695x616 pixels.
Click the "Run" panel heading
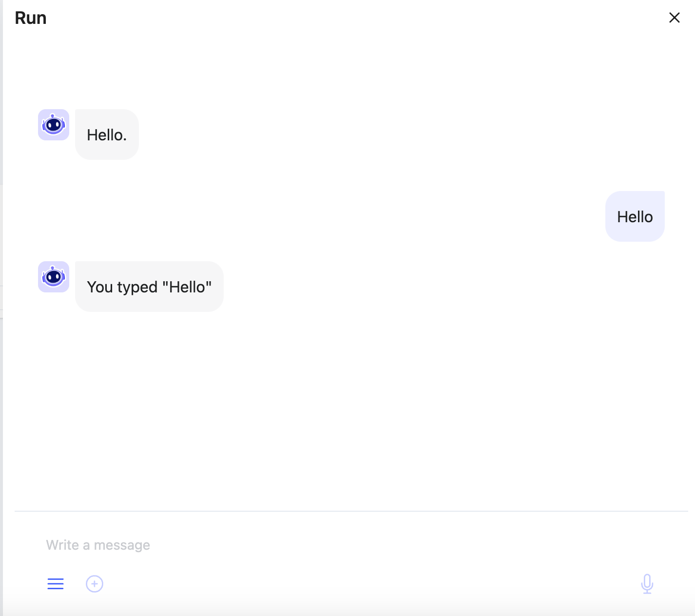tap(31, 18)
